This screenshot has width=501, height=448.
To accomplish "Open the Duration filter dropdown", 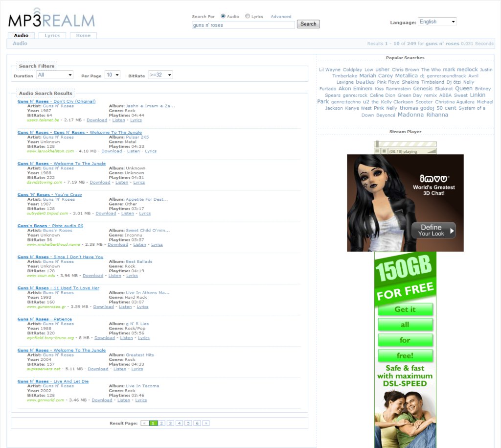I will pos(55,75).
